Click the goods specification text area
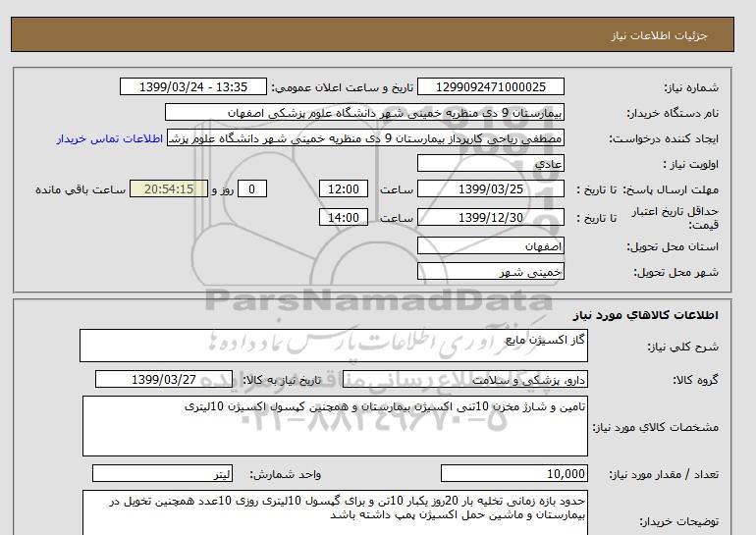756x535 pixels. coord(335,426)
